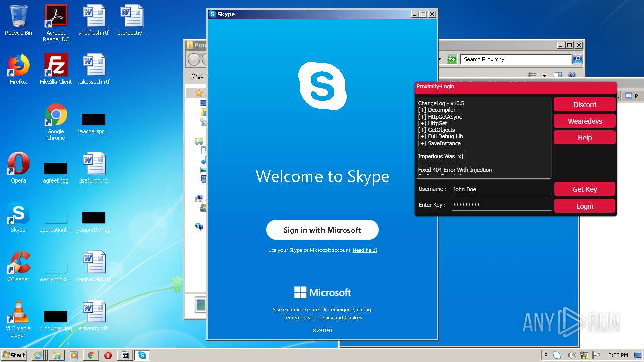This screenshot has height=362, width=644.
Task: Open the Skype desktop shortcut
Action: pyautogui.click(x=18, y=217)
